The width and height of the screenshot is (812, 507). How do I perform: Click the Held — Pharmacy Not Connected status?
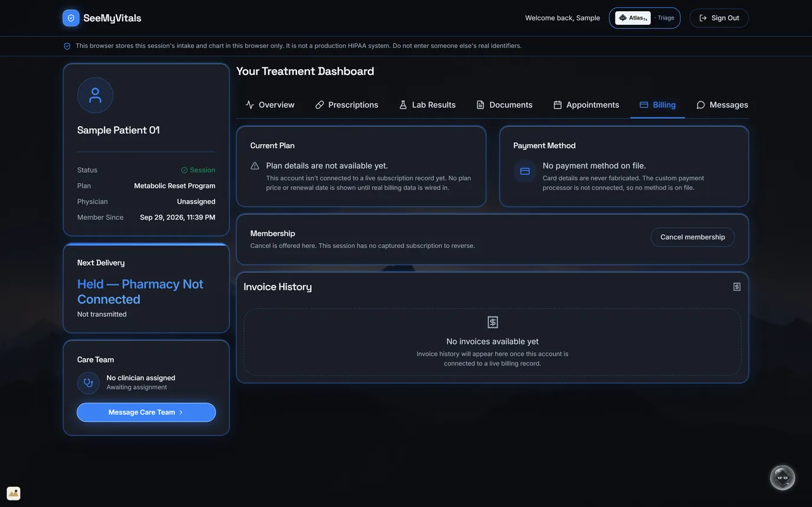(141, 292)
